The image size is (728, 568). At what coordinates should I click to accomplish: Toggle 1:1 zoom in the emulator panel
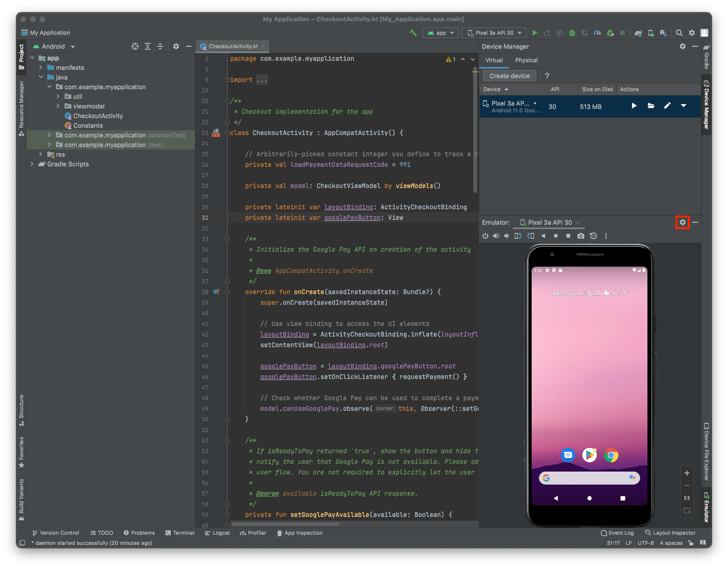click(687, 498)
